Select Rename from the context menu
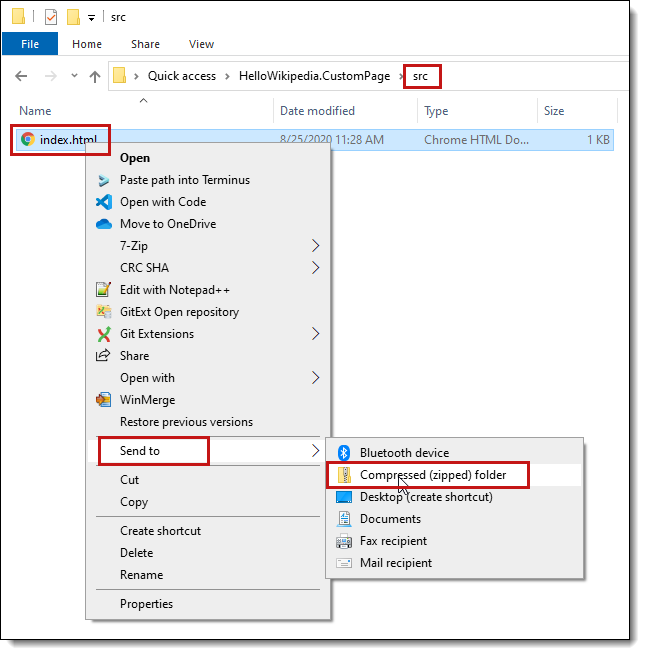This screenshot has width=645, height=655. pos(142,575)
